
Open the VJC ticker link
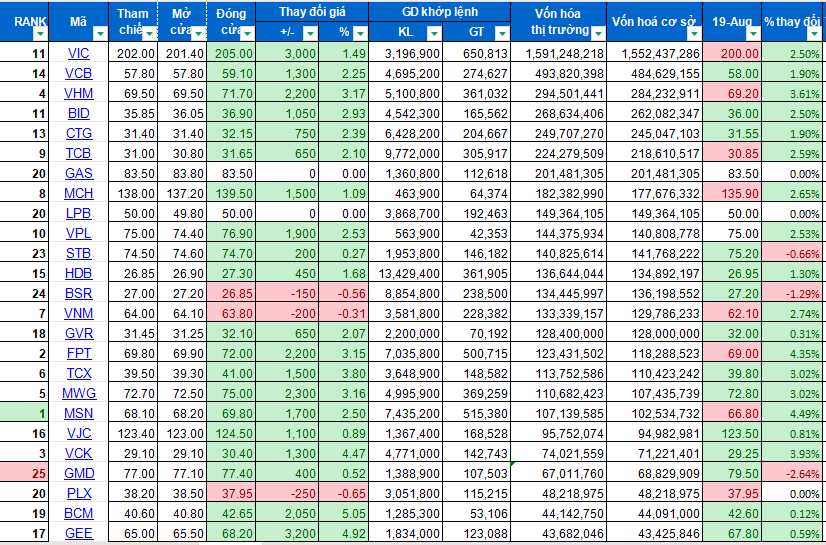click(78, 434)
